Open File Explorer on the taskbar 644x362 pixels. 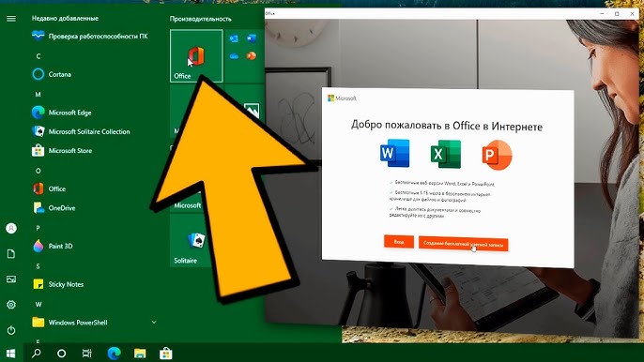click(140, 353)
